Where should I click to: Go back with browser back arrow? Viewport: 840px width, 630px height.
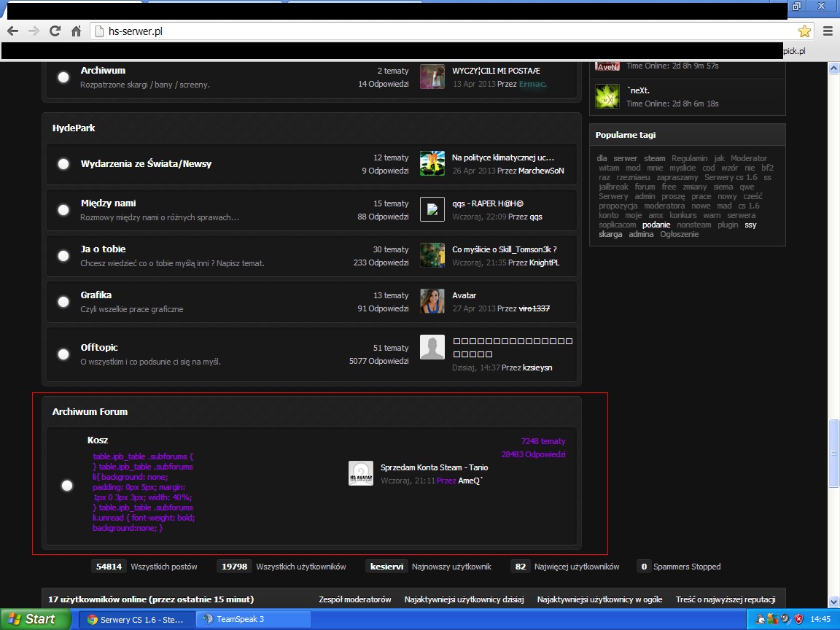[12, 31]
